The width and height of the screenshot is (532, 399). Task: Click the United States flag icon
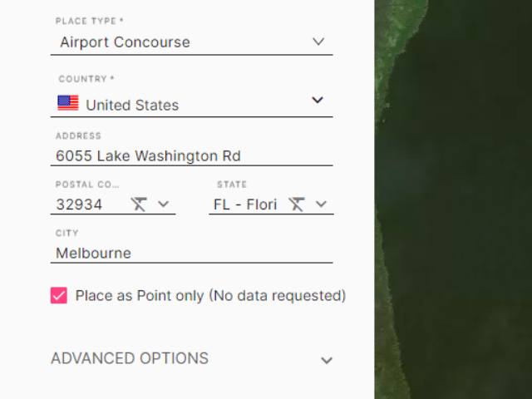coord(68,103)
